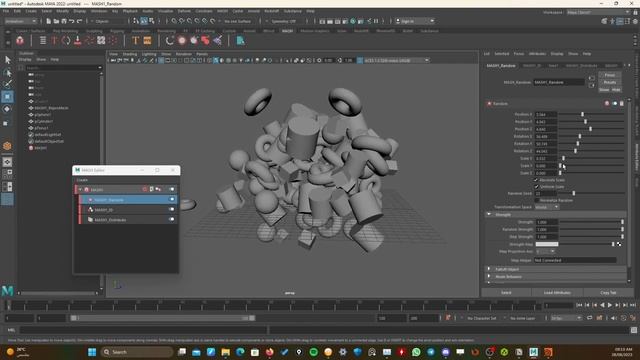Open File Explorer from the taskbar
This screenshot has width=640, height=360.
225,352
